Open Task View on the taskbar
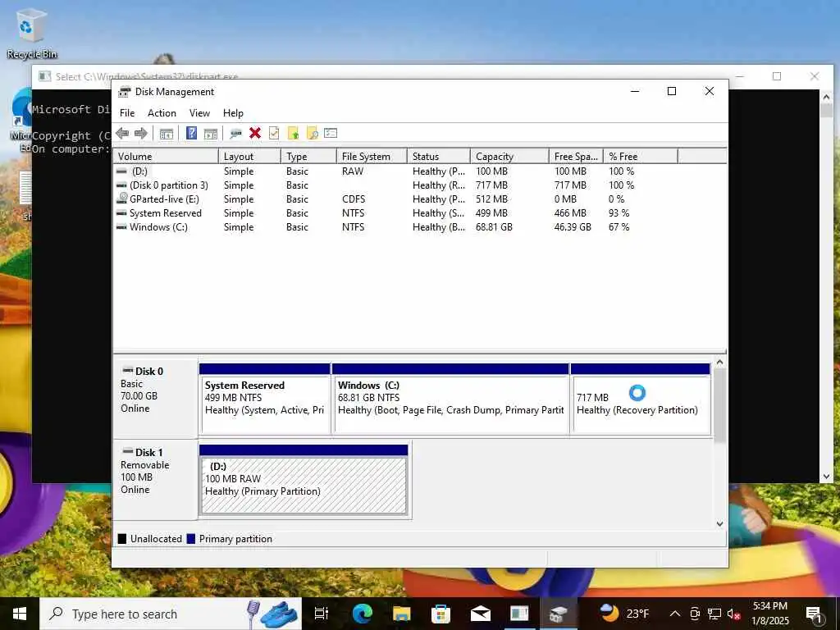 click(x=322, y=614)
